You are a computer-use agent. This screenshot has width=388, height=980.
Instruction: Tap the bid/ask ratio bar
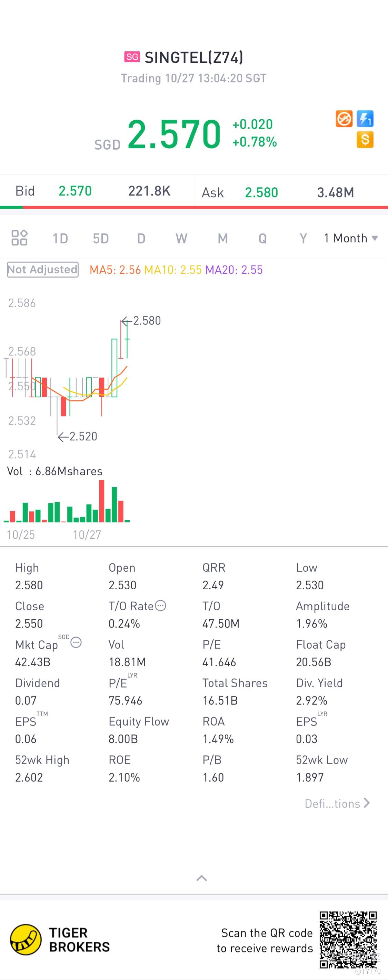tap(194, 207)
